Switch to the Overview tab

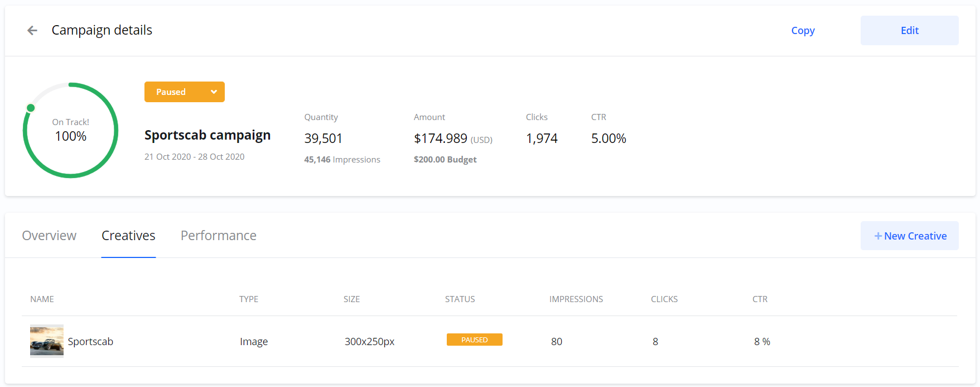pos(49,236)
